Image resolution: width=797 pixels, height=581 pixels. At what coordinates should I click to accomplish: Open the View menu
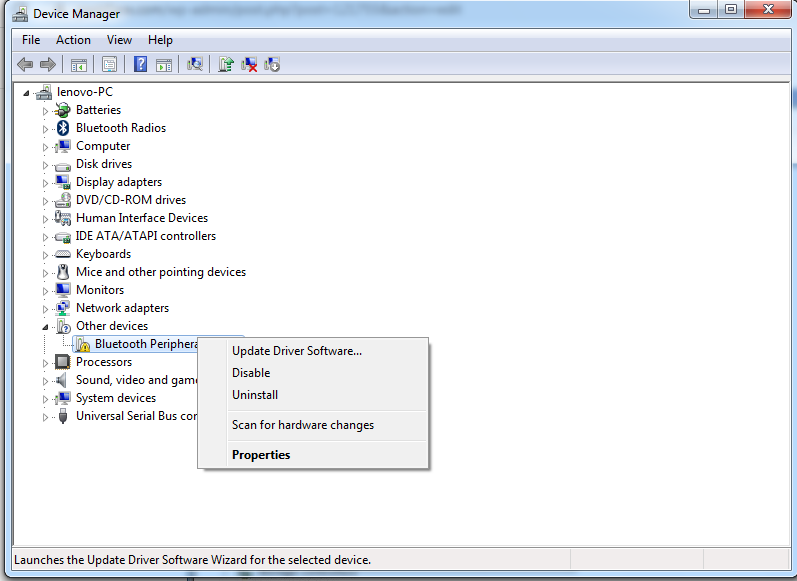click(x=119, y=40)
